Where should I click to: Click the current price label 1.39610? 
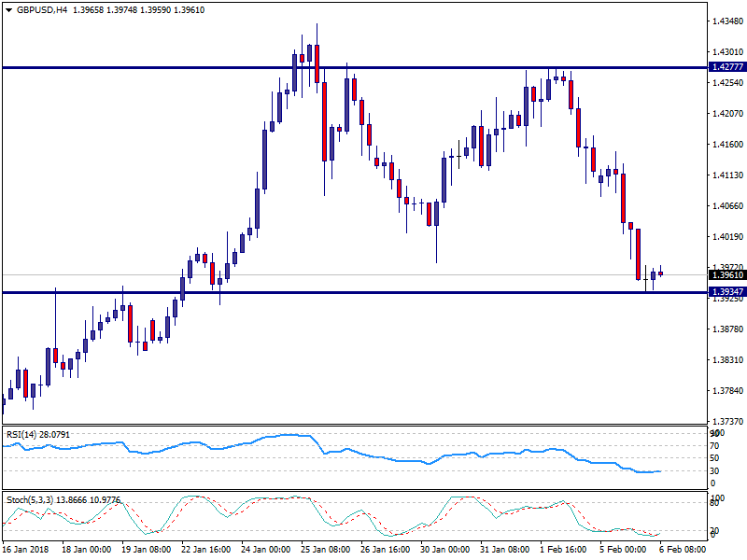(x=727, y=274)
